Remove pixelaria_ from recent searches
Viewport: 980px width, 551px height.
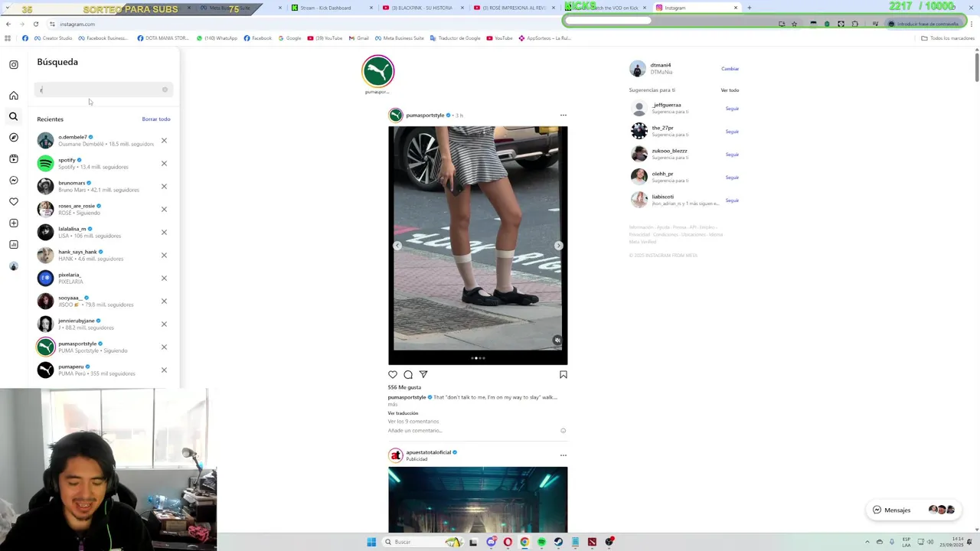point(164,279)
